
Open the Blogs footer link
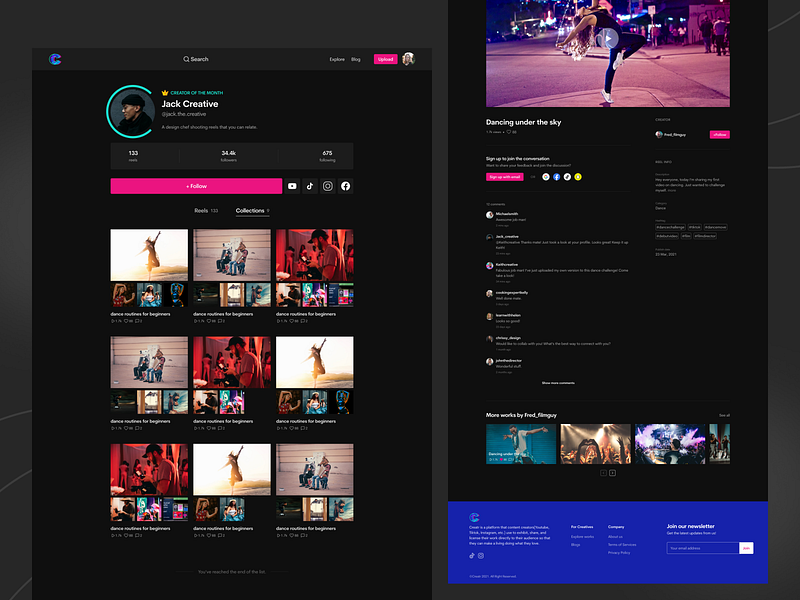pyautogui.click(x=576, y=545)
